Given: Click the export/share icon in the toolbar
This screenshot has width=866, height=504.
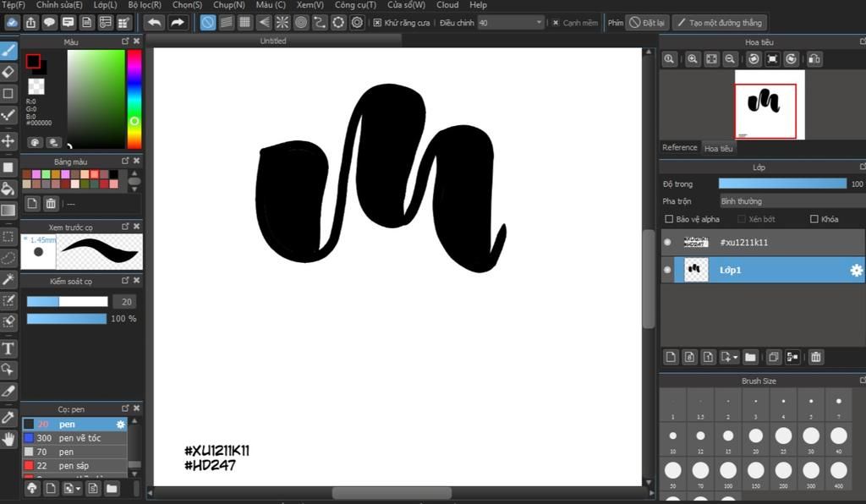Looking at the screenshot, I should 31,23.
